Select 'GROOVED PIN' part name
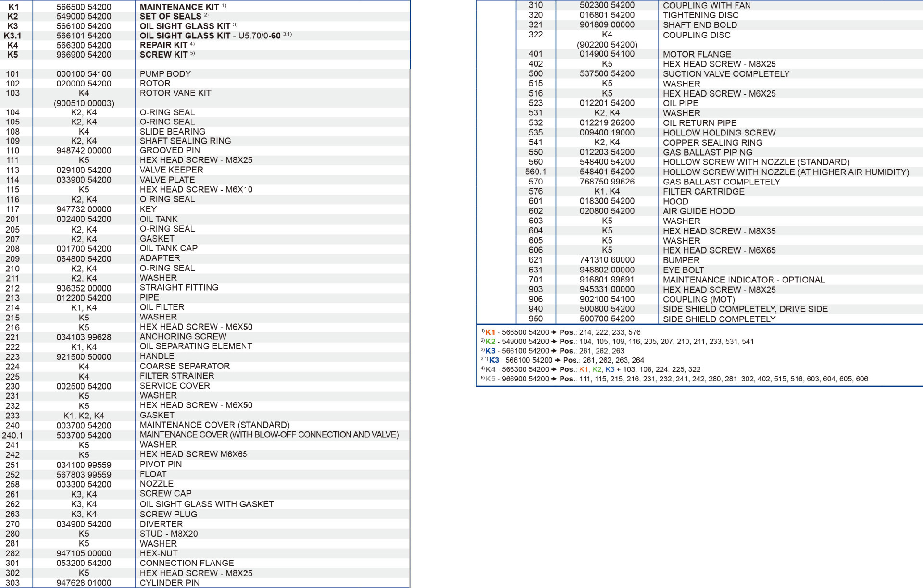Viewport: 923px width, 588px height. pos(170,151)
